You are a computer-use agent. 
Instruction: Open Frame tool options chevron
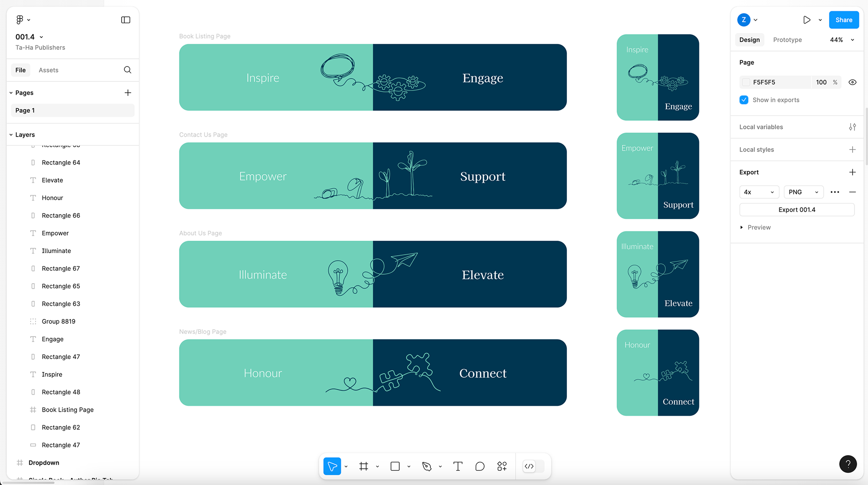pyautogui.click(x=377, y=466)
